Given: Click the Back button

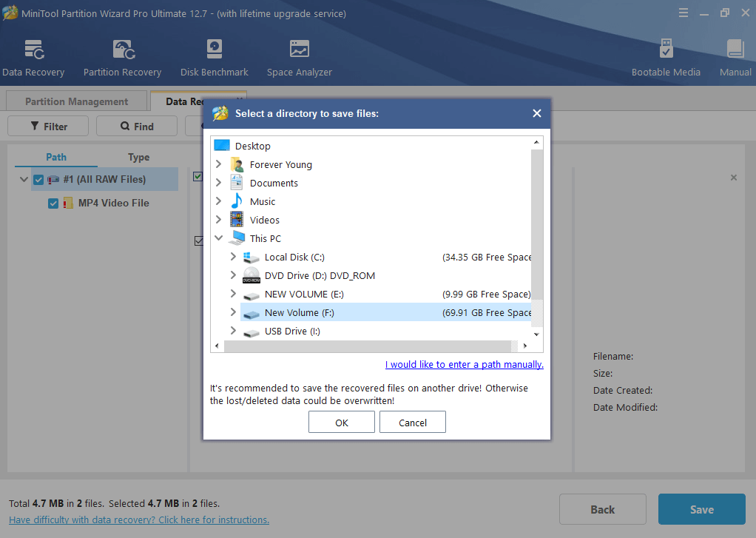Looking at the screenshot, I should [x=603, y=509].
